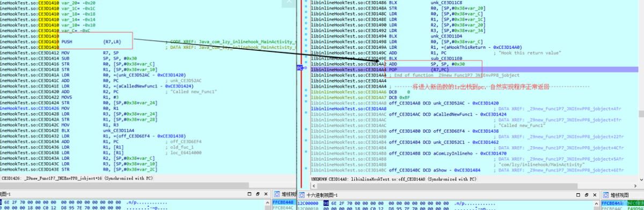The height and width of the screenshot is (210, 644).
Task: Select off_CE3D14B0 DCD off_CE3D6EF4 line
Action: [x=444, y=131]
